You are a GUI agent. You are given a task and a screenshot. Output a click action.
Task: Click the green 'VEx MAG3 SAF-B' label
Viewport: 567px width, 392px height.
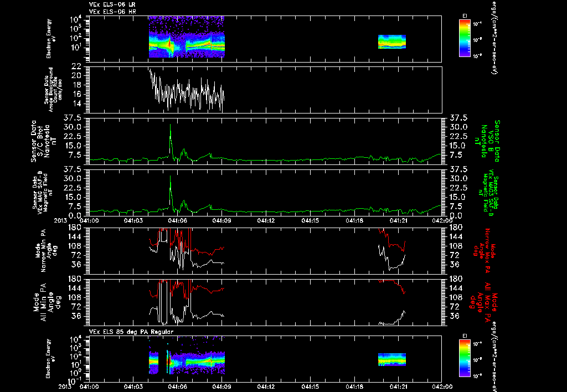click(488, 193)
